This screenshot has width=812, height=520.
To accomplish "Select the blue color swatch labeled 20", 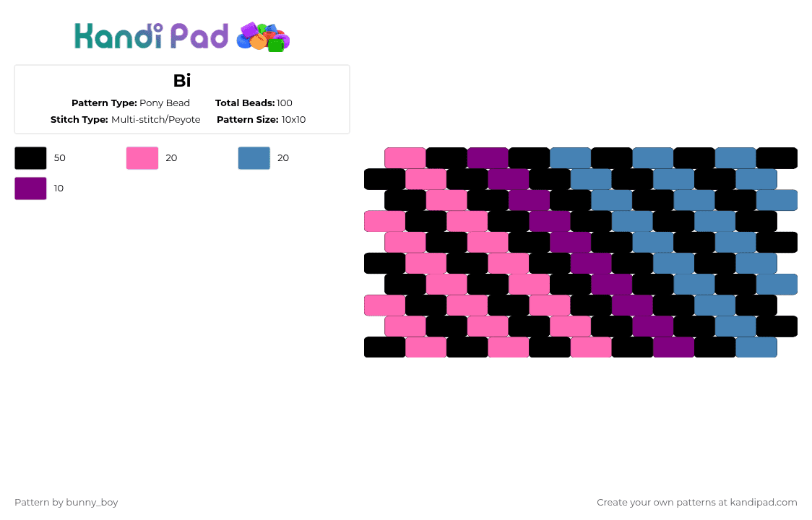I will coord(254,158).
